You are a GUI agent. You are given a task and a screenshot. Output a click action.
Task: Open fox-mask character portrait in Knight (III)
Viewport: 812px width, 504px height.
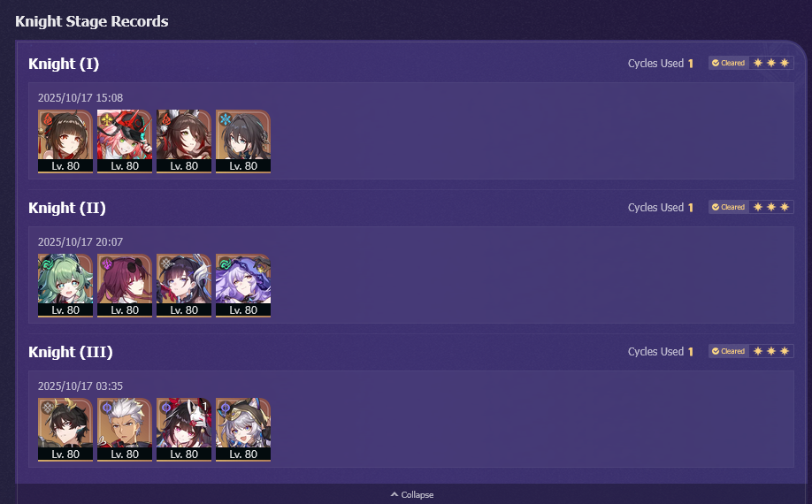tap(184, 429)
